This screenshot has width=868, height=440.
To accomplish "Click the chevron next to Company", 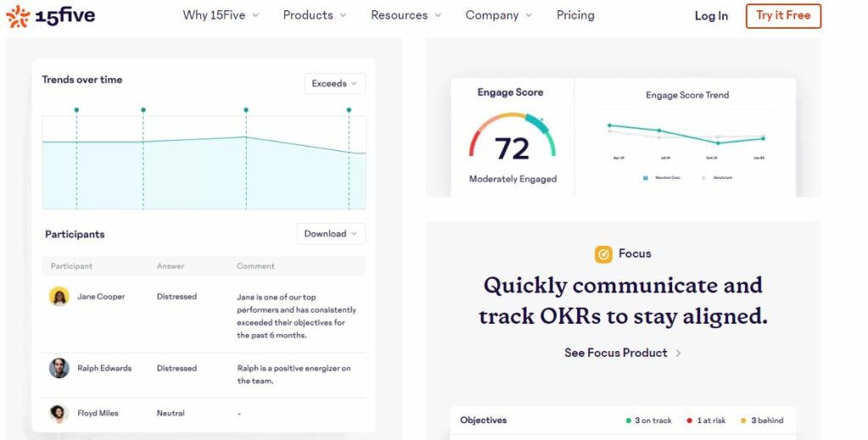I will click(x=528, y=15).
